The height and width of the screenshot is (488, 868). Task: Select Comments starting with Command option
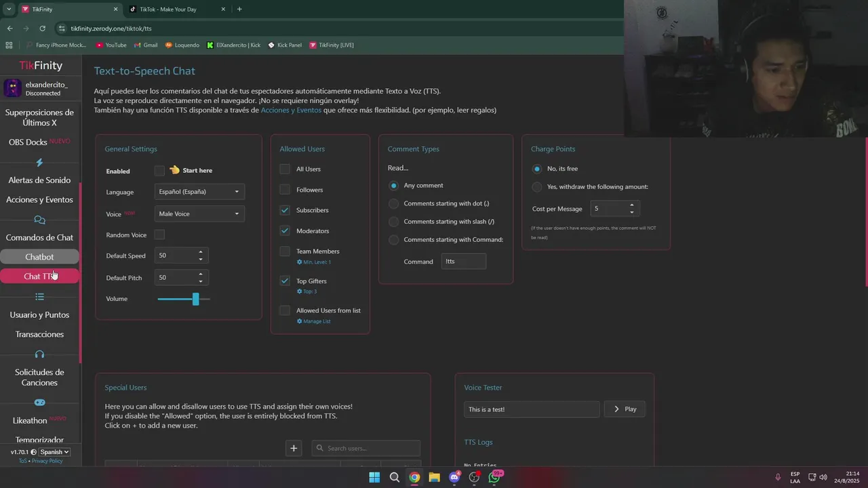(x=393, y=239)
